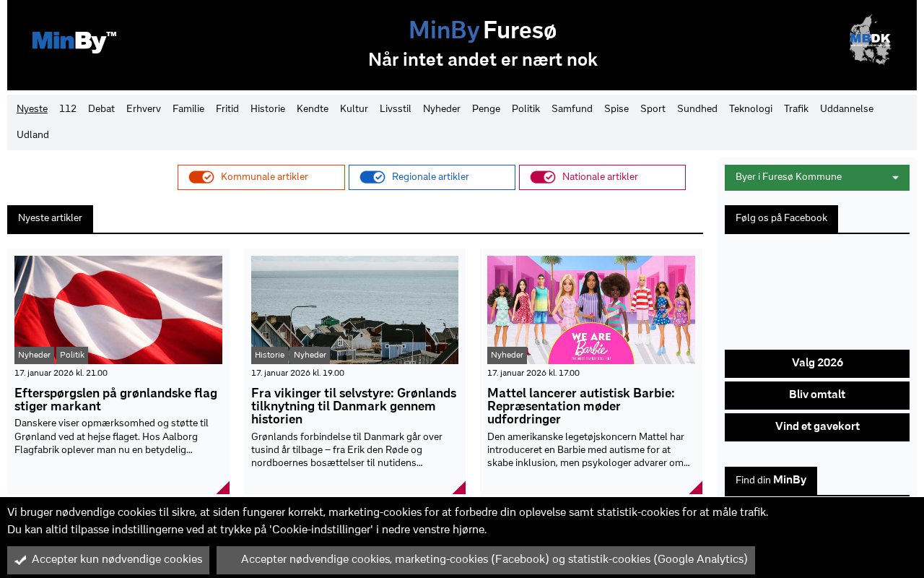Screen dimensions: 924x578
Task: Click the Historie tag on the Greenland houses article
Action: click(270, 355)
